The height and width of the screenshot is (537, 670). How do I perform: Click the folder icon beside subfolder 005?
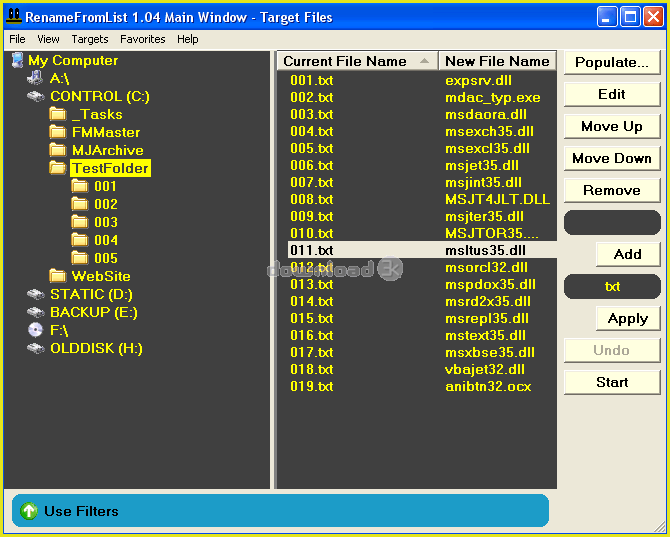(x=80, y=258)
